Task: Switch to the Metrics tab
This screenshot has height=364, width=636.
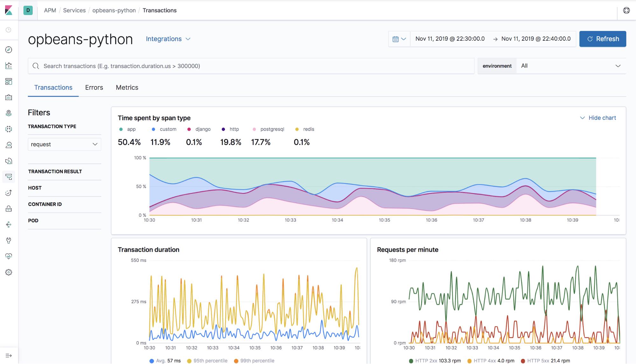Action: pyautogui.click(x=127, y=87)
